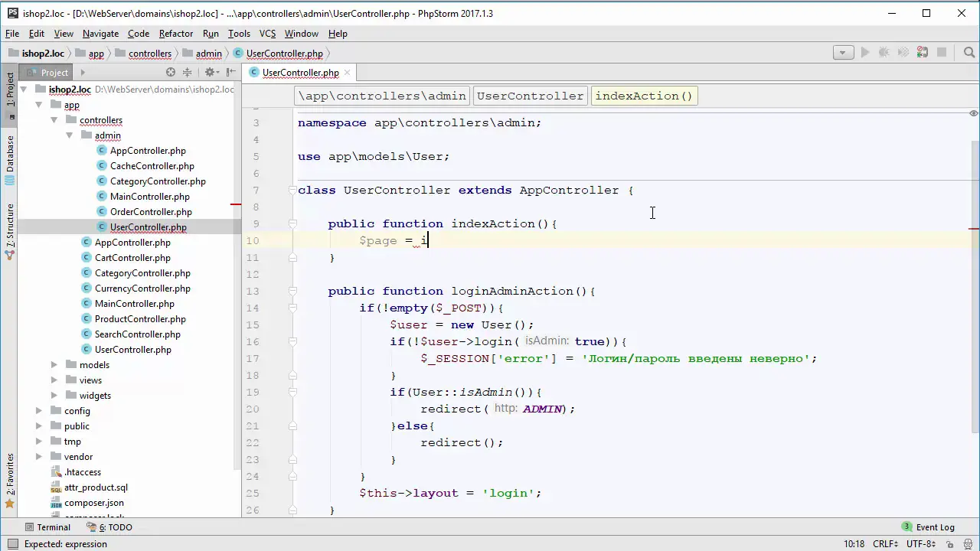Open the Edit menu
This screenshot has width=980, height=551.
point(37,34)
